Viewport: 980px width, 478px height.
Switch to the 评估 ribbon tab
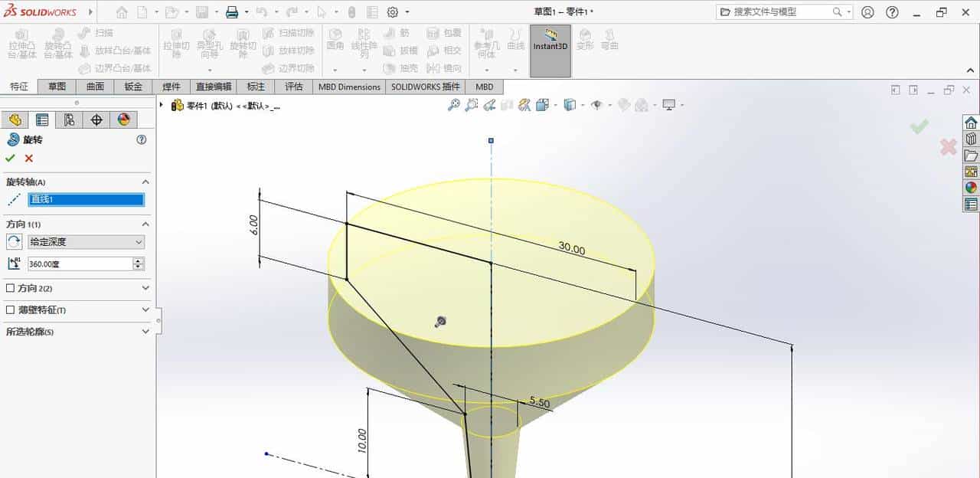pyautogui.click(x=295, y=87)
